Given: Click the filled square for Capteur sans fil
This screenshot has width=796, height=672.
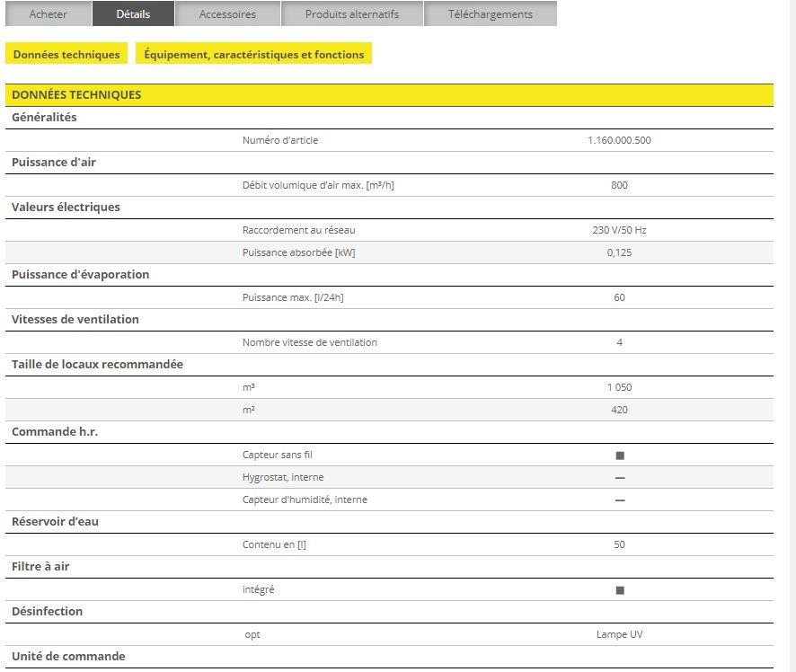Looking at the screenshot, I should click(x=620, y=455).
